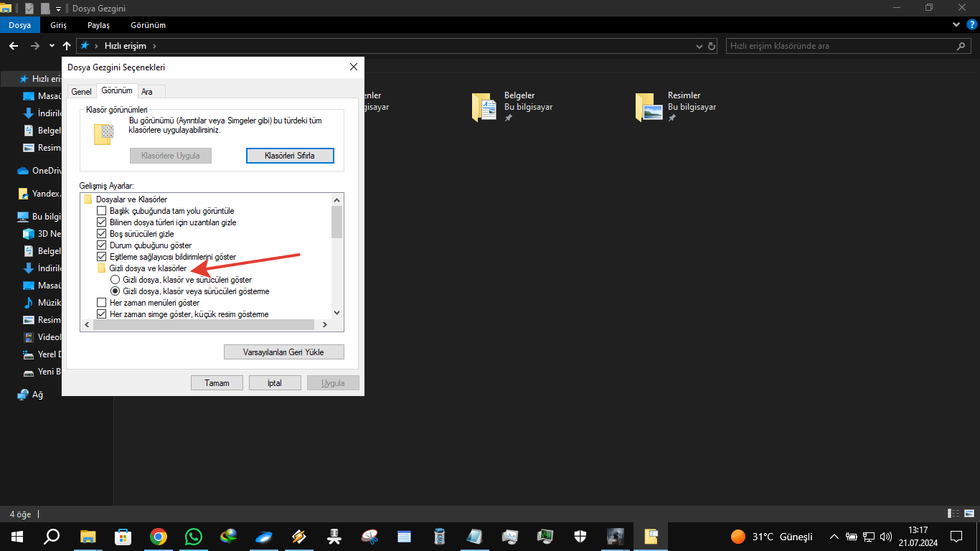Open the recent locations dropdown arrow

point(52,46)
